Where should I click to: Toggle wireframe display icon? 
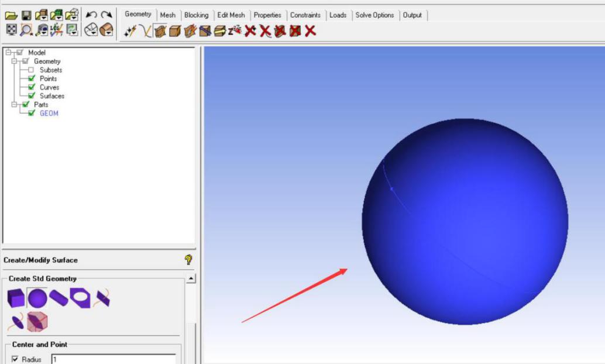[x=91, y=30]
